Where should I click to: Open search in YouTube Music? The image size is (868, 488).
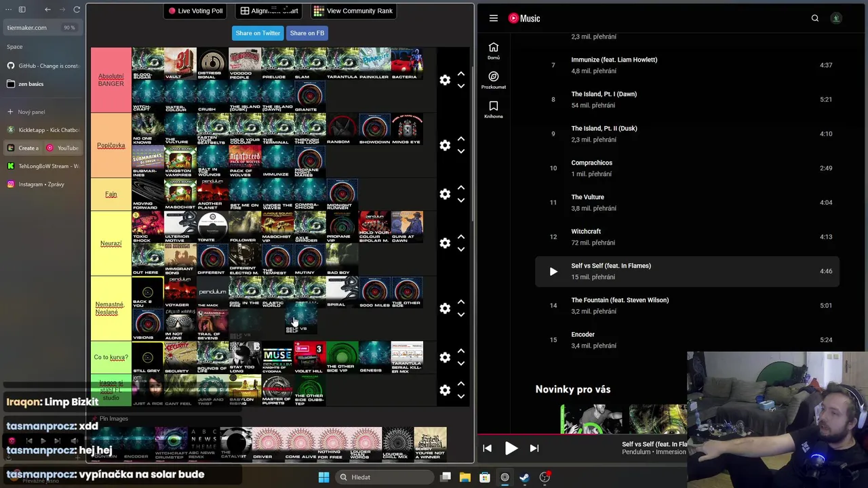pyautogui.click(x=815, y=18)
